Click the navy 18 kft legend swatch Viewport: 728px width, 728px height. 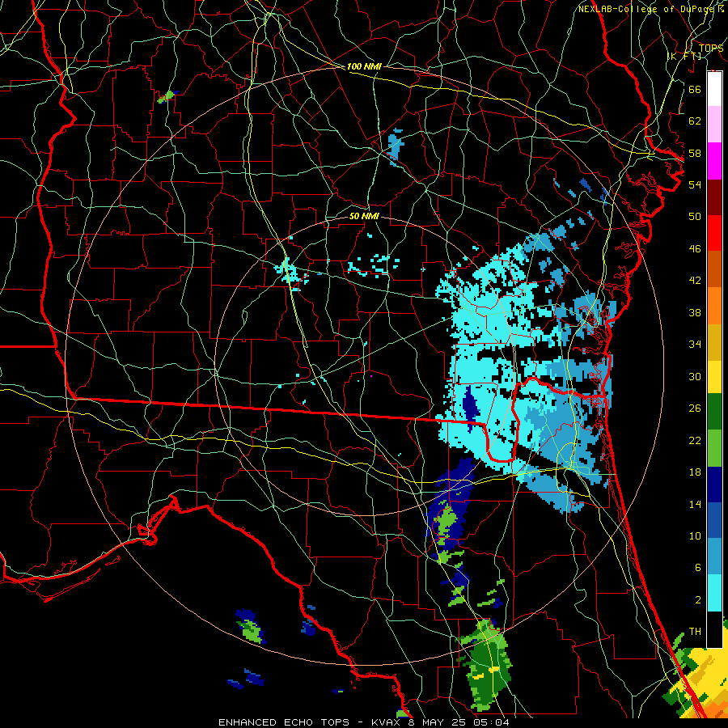[x=714, y=484]
